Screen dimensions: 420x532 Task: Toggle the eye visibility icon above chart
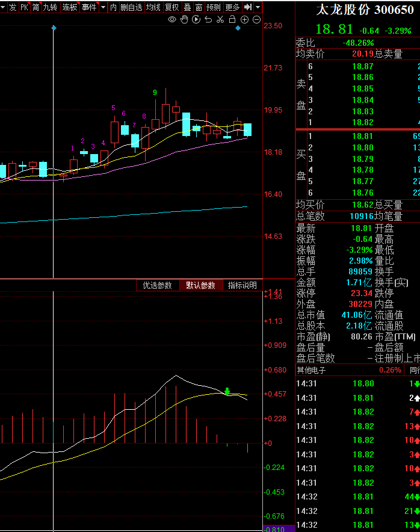[x=172, y=20]
